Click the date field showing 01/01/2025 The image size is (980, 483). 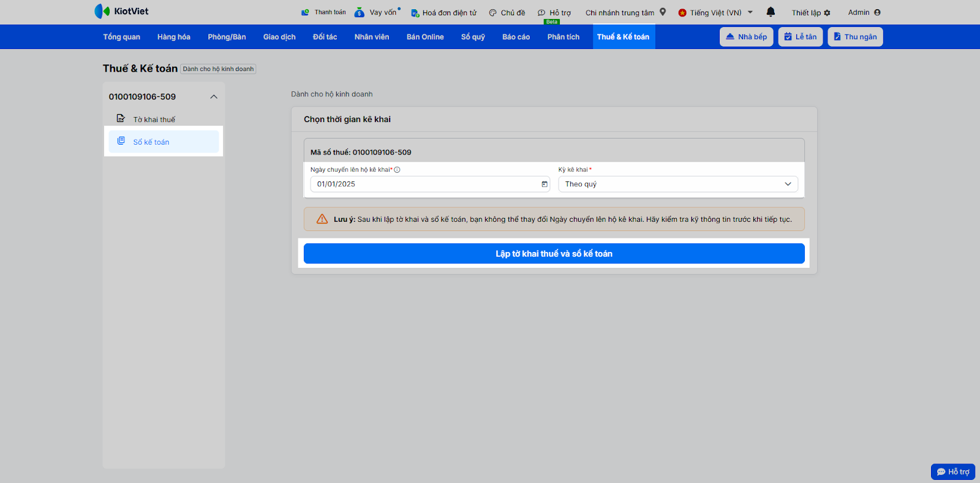[x=430, y=184]
